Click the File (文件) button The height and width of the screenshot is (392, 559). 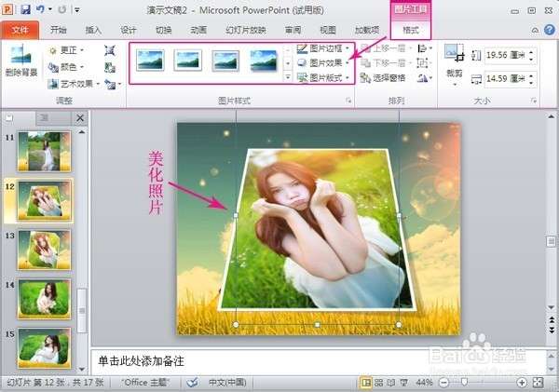tap(20, 29)
